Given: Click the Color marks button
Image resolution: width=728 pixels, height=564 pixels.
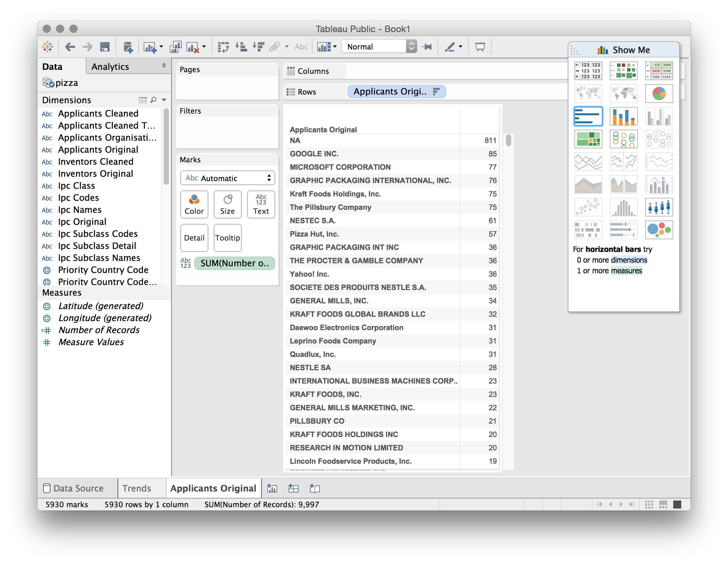Looking at the screenshot, I should 194,204.
